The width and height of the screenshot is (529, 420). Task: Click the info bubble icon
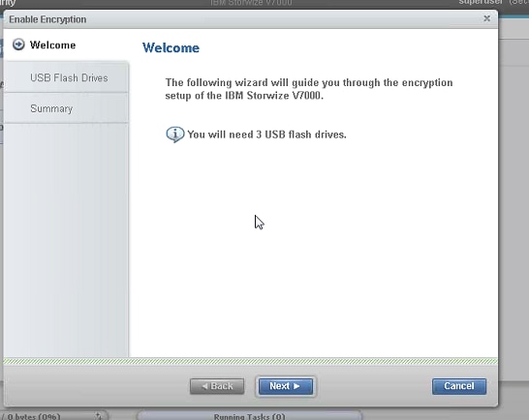pyautogui.click(x=174, y=135)
